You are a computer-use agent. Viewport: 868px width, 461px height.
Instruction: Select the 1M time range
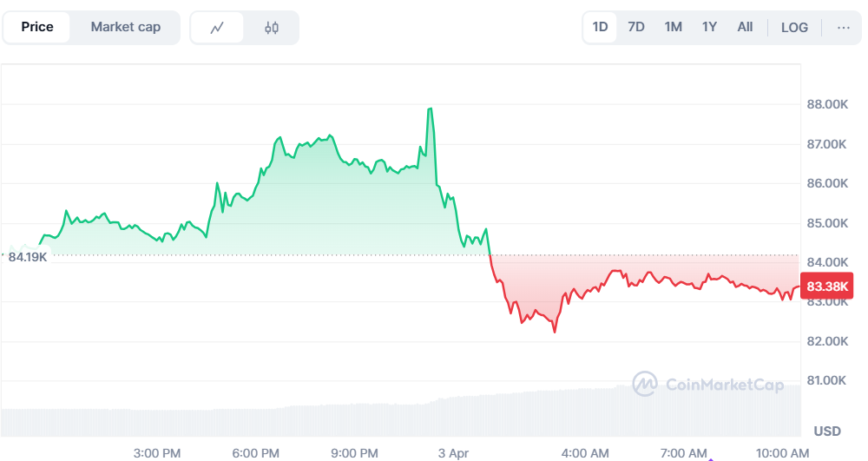pos(673,27)
